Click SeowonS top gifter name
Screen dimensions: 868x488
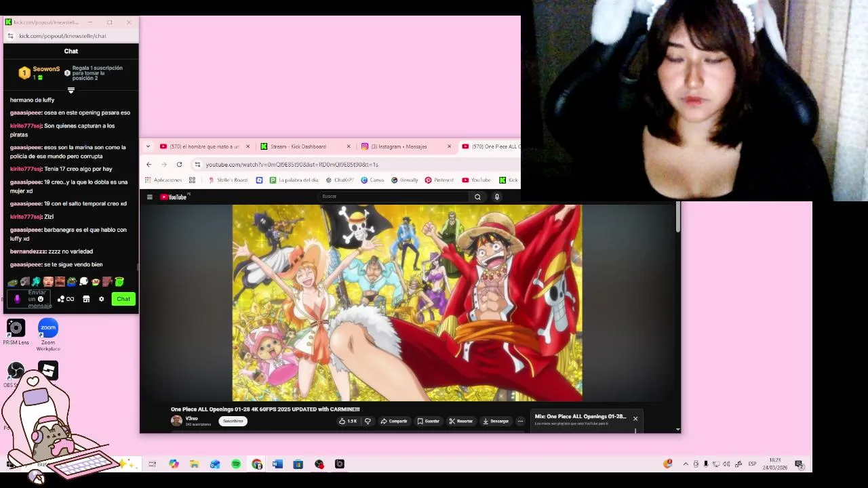(x=46, y=69)
